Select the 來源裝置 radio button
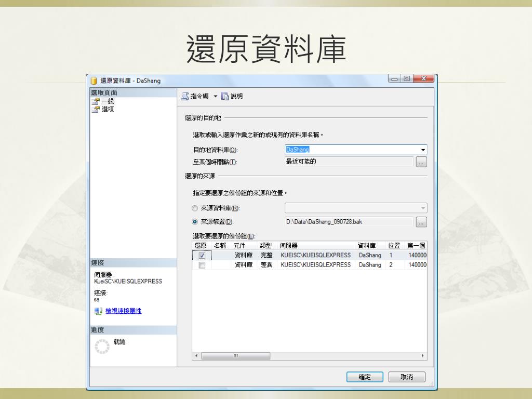The height and width of the screenshot is (399, 532). [x=195, y=222]
